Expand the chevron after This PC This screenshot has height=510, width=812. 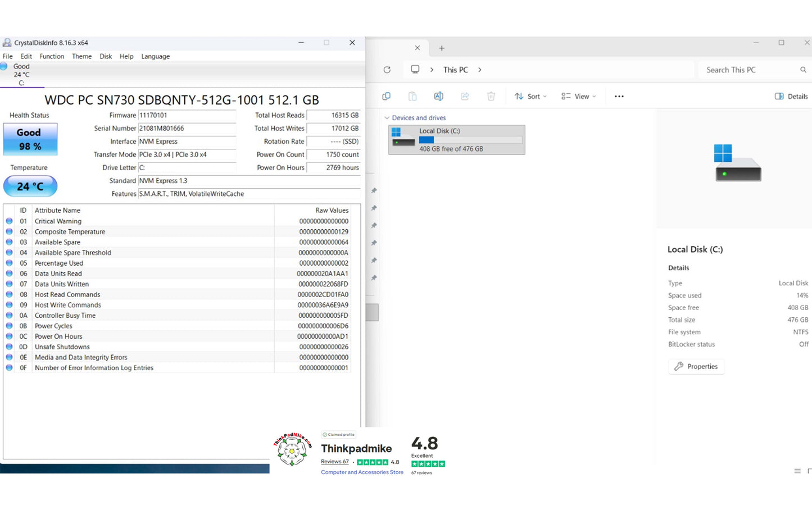point(479,70)
